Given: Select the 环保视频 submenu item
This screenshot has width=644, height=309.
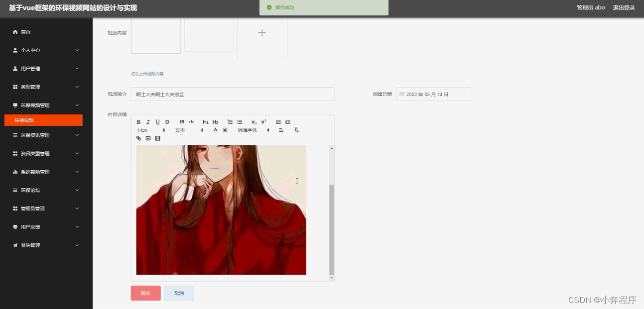Looking at the screenshot, I should coord(43,120).
